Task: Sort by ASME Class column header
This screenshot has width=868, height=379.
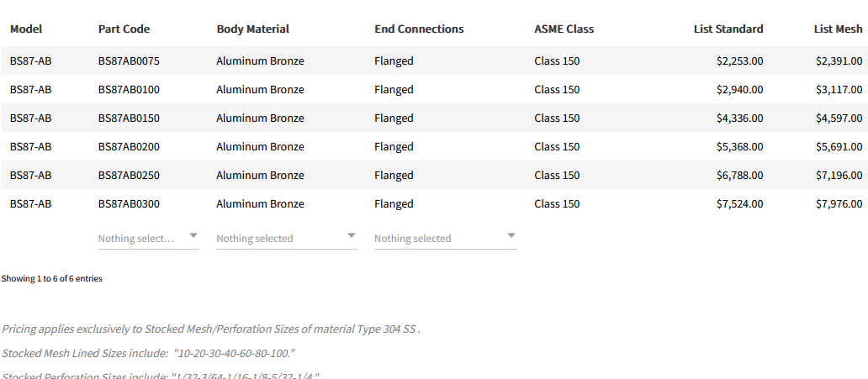Action: [x=564, y=29]
